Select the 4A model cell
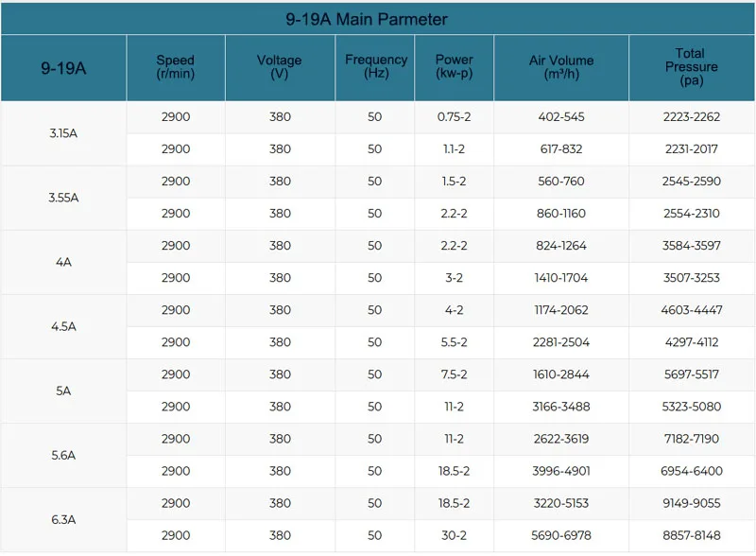The width and height of the screenshot is (756, 556). 63,262
